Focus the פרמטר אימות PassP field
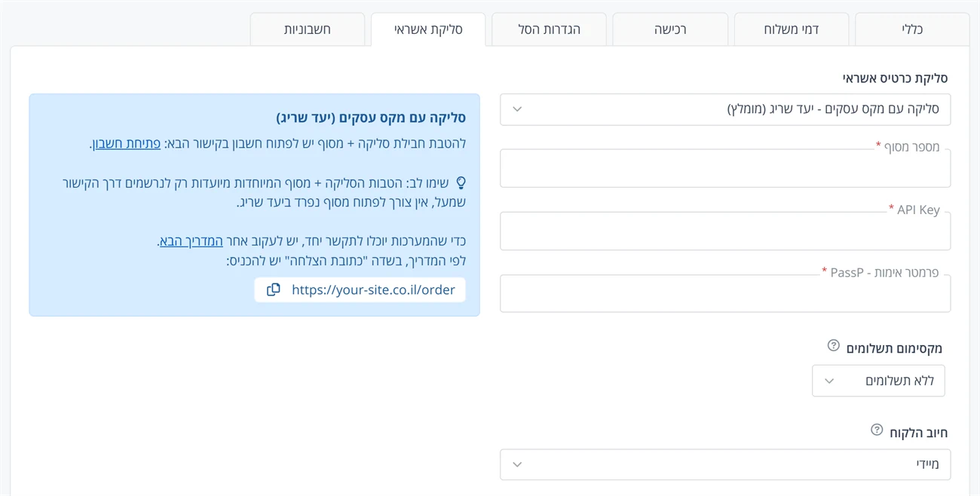Viewport: 980px width, 496px height. point(725,292)
